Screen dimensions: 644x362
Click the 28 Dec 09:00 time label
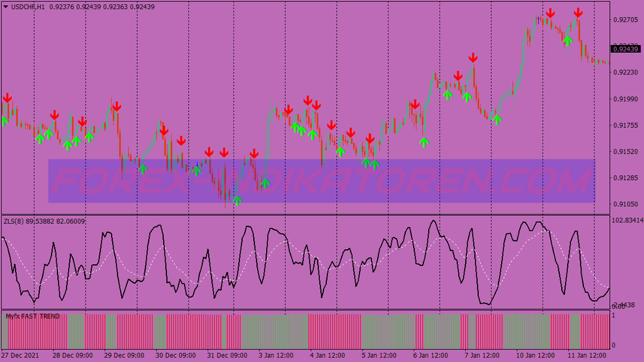click(x=72, y=355)
